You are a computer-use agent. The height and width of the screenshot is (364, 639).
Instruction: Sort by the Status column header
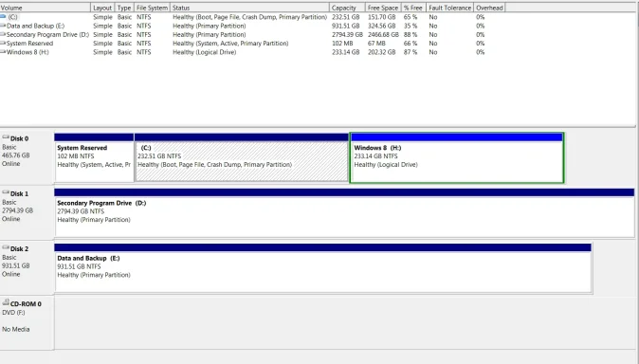(x=249, y=8)
